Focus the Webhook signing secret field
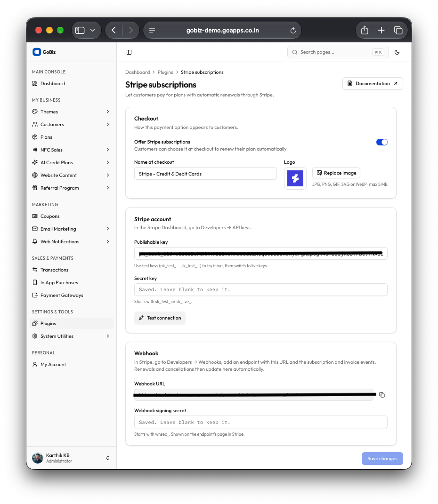 pos(260,423)
